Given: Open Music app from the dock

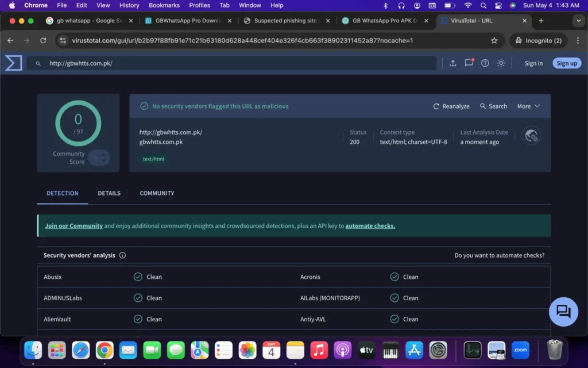Looking at the screenshot, I should coord(319,350).
